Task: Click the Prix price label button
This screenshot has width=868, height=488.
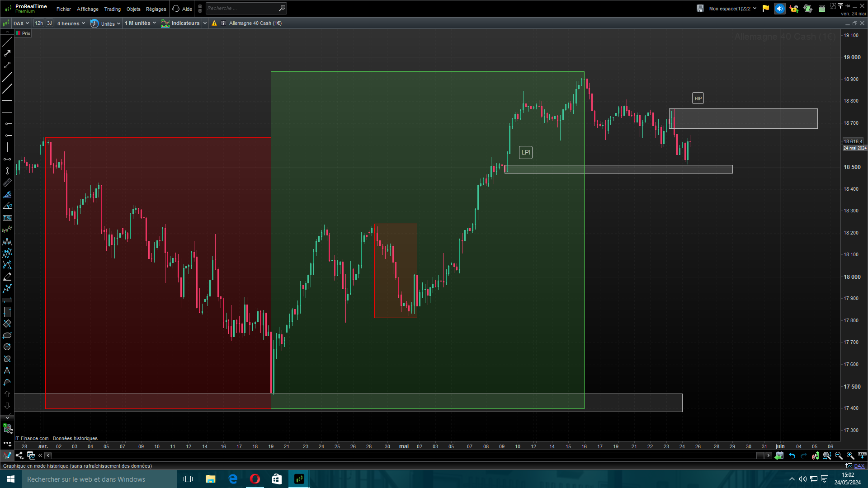Action: pyautogui.click(x=24, y=33)
